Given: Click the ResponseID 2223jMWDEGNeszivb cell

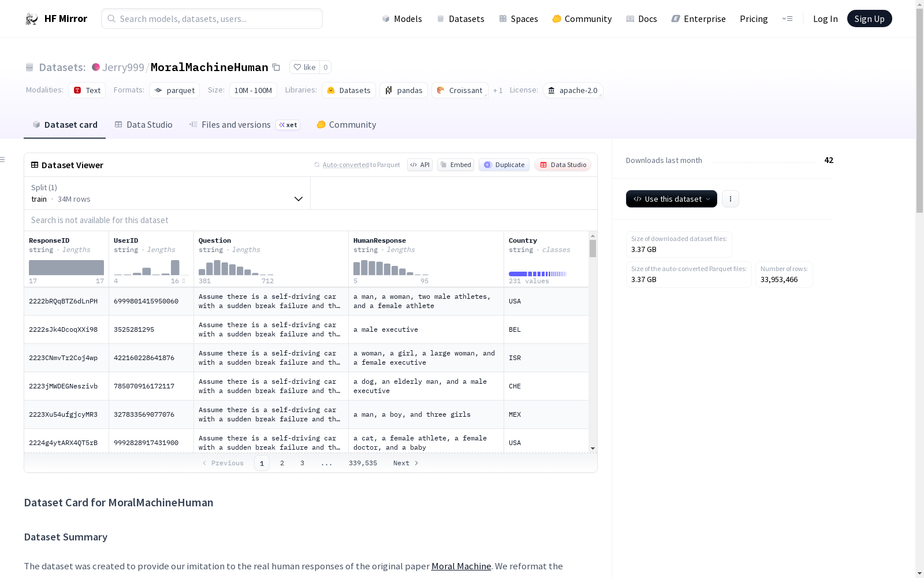Looking at the screenshot, I should pyautogui.click(x=66, y=386).
